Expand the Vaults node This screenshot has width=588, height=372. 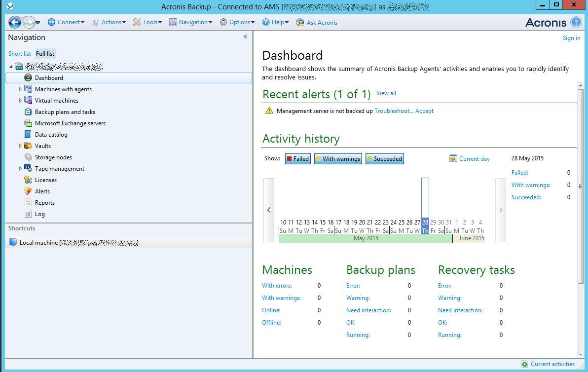[20, 146]
